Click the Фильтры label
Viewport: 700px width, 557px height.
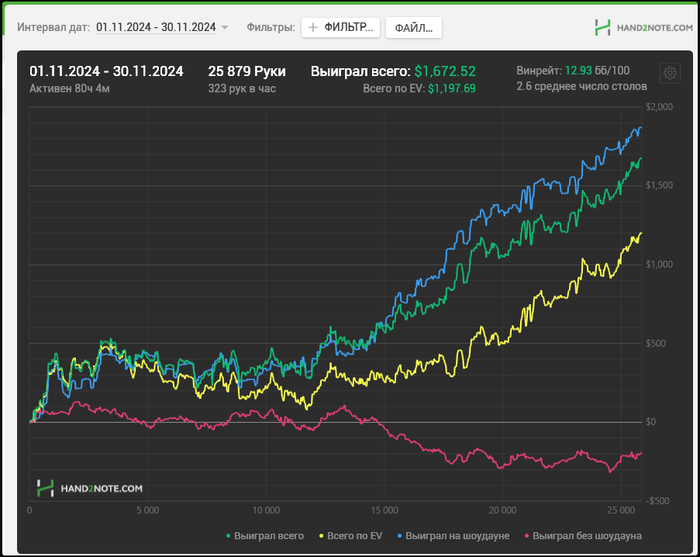[x=271, y=27]
